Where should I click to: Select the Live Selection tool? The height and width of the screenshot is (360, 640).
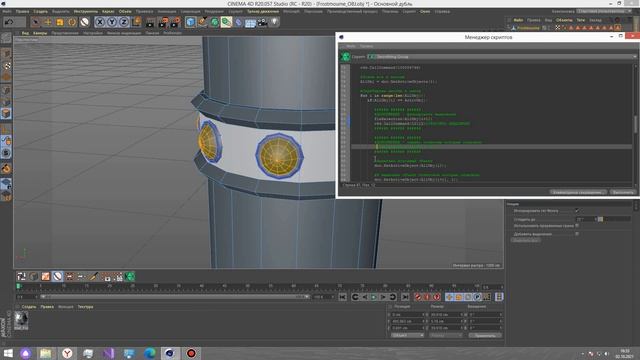36,22
